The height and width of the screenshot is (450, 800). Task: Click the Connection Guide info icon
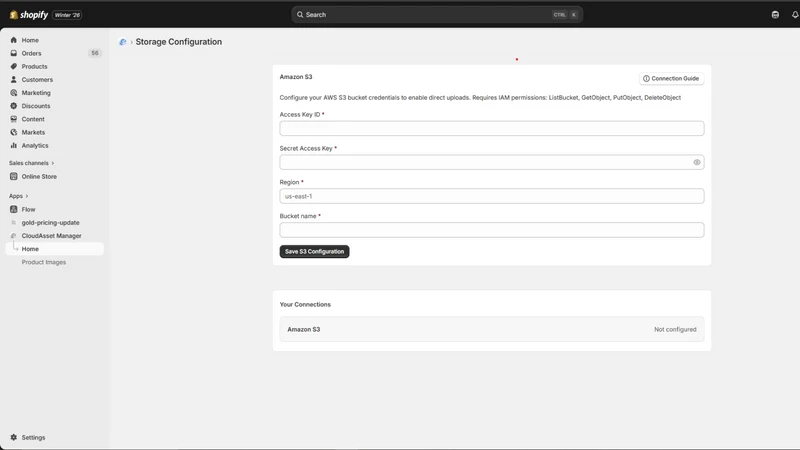tap(646, 79)
